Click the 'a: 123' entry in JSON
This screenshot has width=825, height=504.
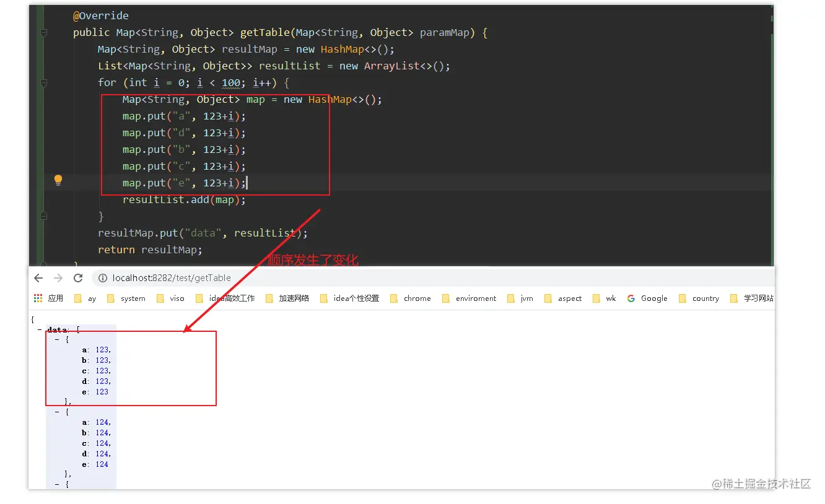[96, 350]
